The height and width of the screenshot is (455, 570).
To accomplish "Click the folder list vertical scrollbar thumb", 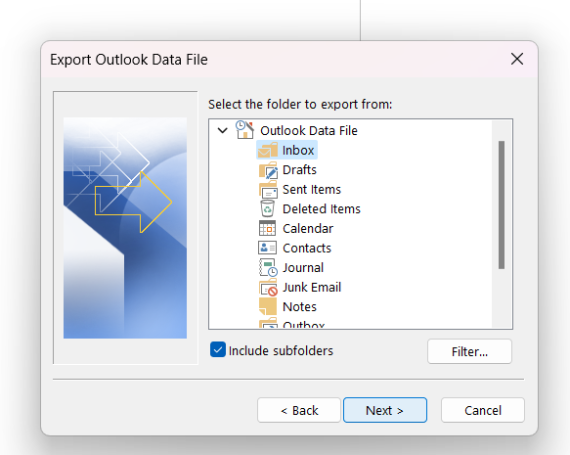I will 502,205.
